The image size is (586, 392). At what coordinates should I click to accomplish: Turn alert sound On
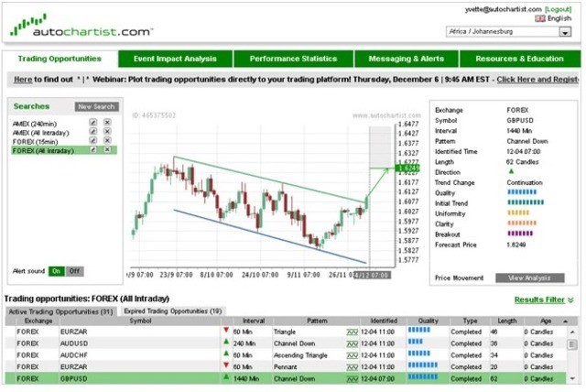[x=57, y=271]
